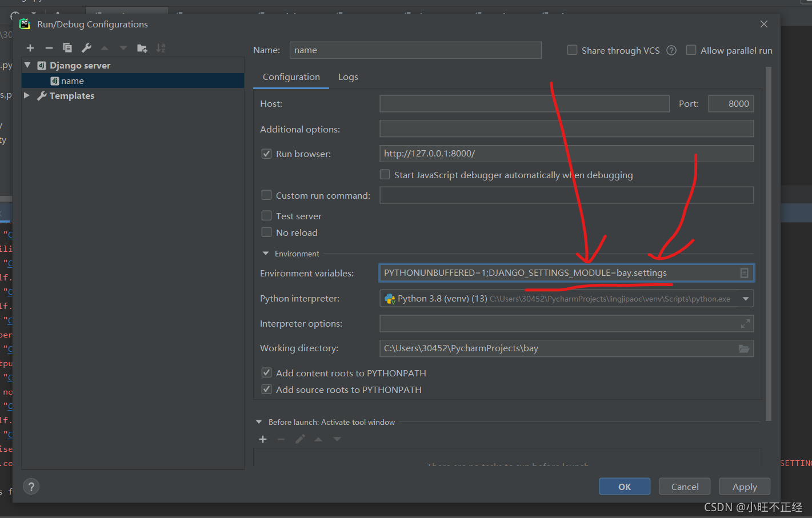Open environment variables editor icon

[x=744, y=273]
